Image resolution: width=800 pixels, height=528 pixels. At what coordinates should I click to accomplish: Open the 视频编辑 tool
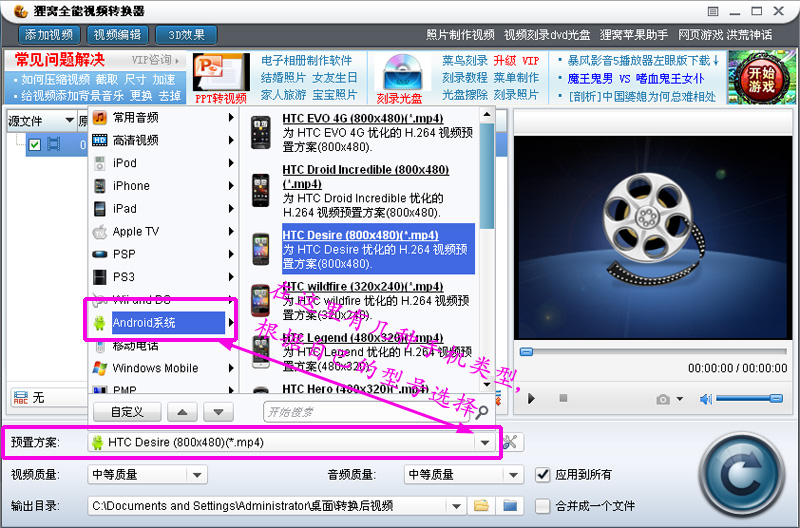(x=117, y=35)
